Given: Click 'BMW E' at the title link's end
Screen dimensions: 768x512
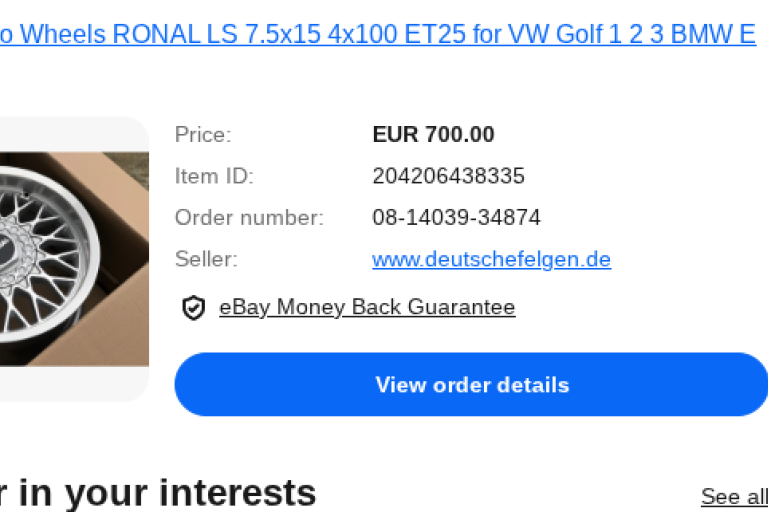Looking at the screenshot, I should (x=713, y=35).
